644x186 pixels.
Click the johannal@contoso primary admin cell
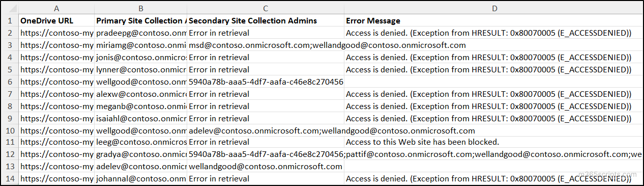click(140, 178)
